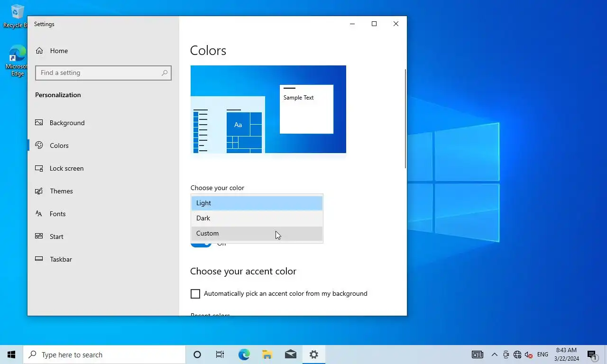Select the Colors palette icon
The image size is (607, 364).
click(x=39, y=146)
